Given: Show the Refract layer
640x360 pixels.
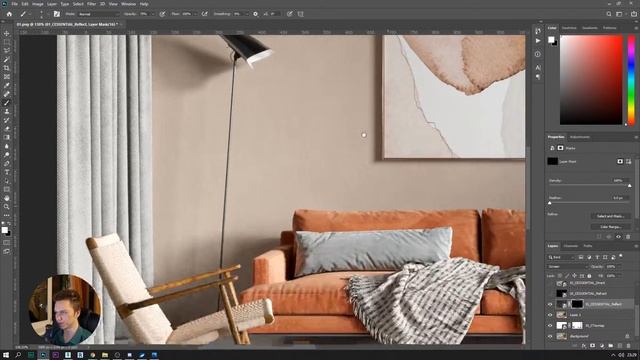Looking at the screenshot, I should click(x=550, y=293).
